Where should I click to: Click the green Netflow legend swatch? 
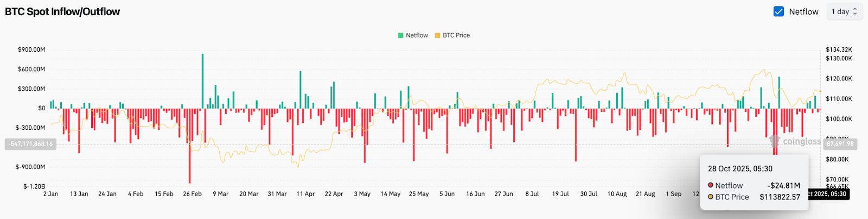401,35
